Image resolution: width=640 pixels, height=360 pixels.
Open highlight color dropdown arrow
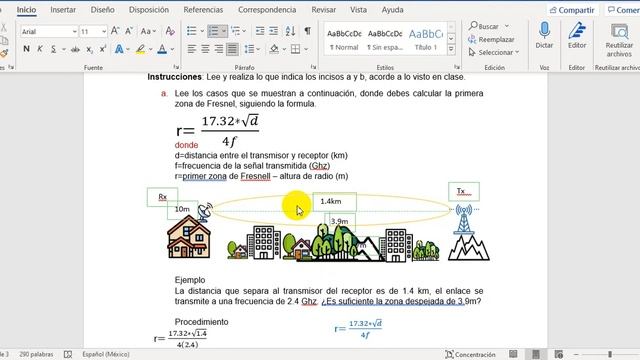pyautogui.click(x=151, y=49)
